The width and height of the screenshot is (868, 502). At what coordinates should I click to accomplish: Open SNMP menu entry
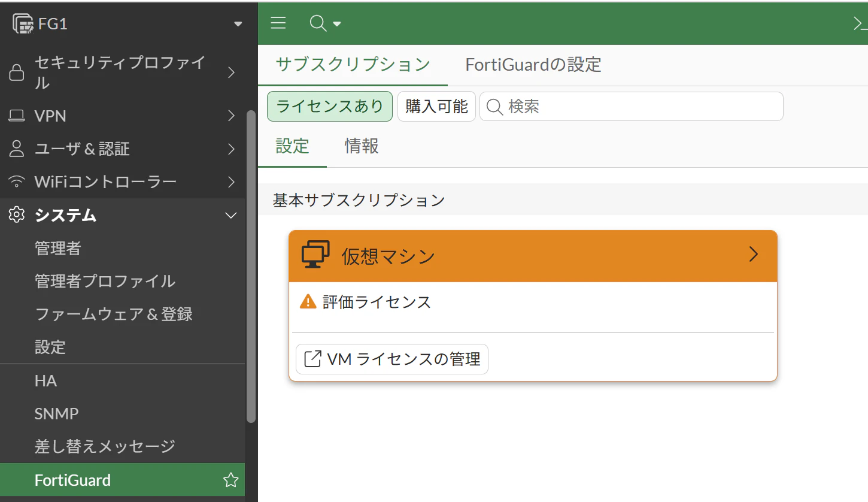click(x=57, y=414)
